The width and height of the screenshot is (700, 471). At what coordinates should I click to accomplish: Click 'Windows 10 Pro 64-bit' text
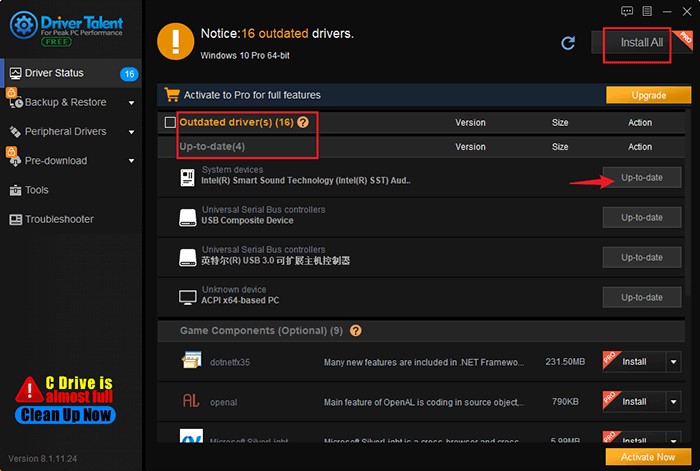245,55
